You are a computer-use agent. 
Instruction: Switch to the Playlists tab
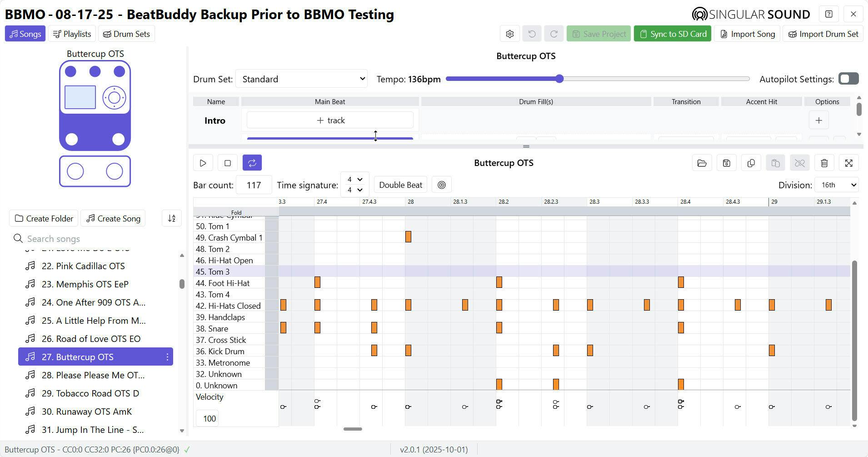[x=72, y=34]
